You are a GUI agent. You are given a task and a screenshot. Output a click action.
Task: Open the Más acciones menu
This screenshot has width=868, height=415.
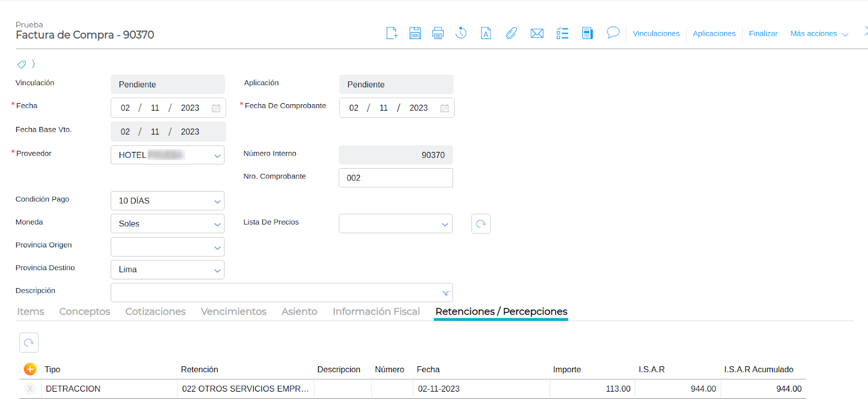(819, 34)
